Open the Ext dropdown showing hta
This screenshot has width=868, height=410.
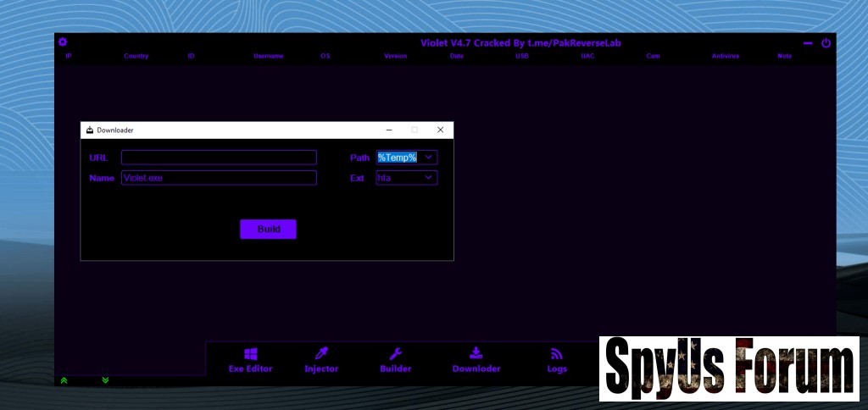point(429,178)
